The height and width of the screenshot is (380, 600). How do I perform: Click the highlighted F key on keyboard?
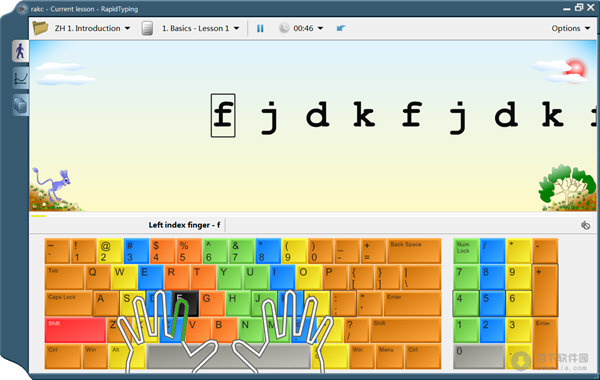pyautogui.click(x=186, y=304)
